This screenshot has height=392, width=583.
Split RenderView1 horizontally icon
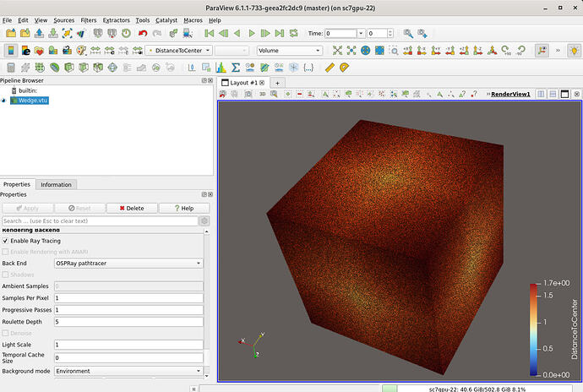point(542,94)
